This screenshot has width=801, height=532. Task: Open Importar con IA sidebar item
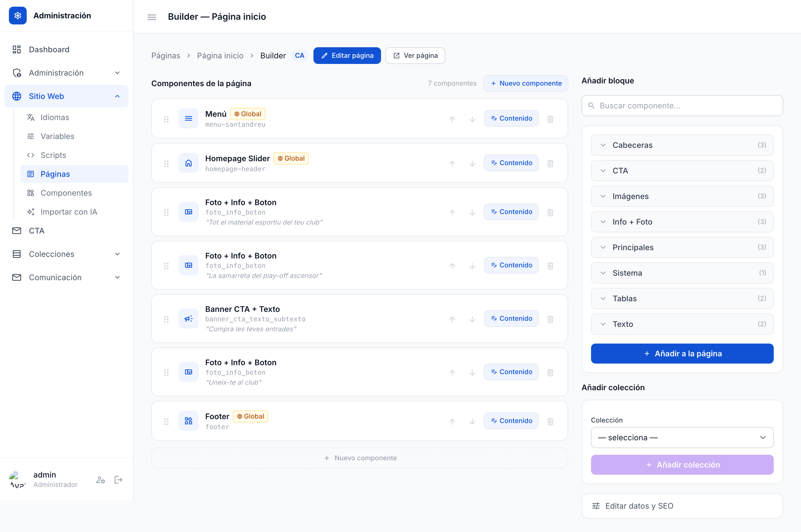click(x=74, y=212)
